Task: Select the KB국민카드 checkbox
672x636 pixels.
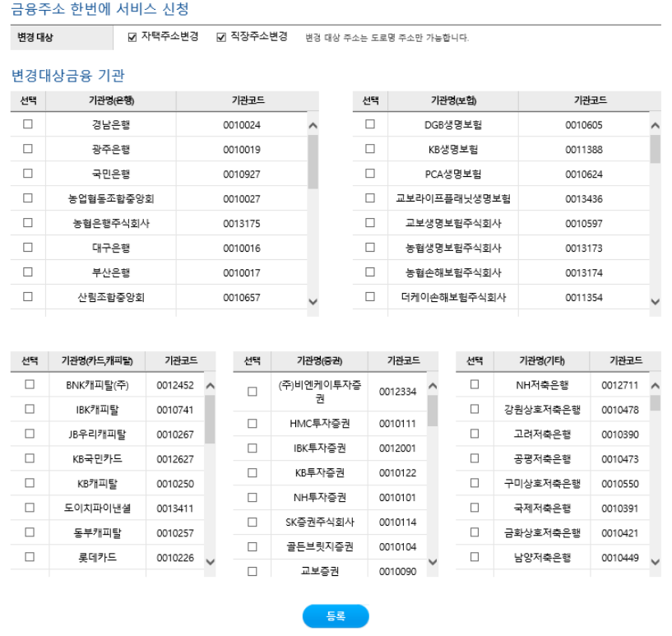Action: 30,458
